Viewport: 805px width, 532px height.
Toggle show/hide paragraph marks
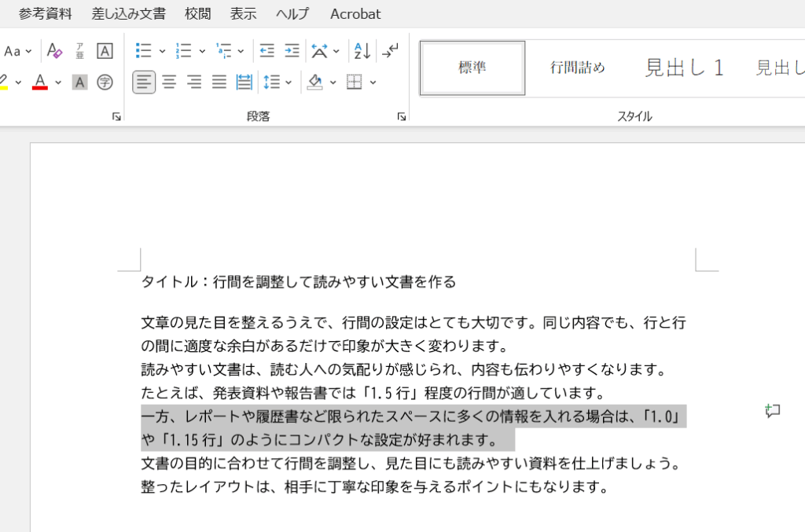[x=390, y=51]
